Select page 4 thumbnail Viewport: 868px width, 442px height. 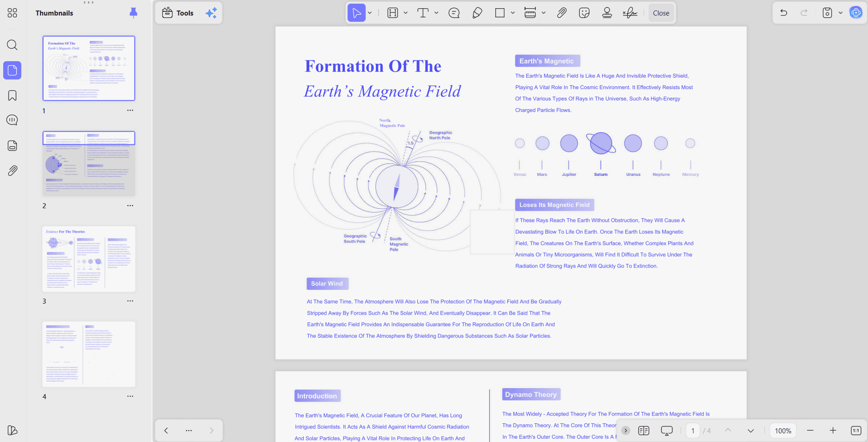pyautogui.click(x=89, y=354)
